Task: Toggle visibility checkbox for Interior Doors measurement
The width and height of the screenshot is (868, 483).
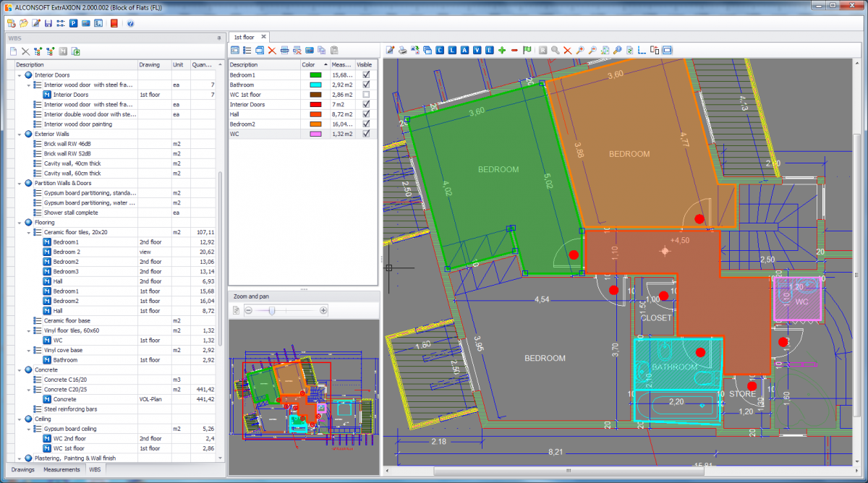Action: pos(367,104)
